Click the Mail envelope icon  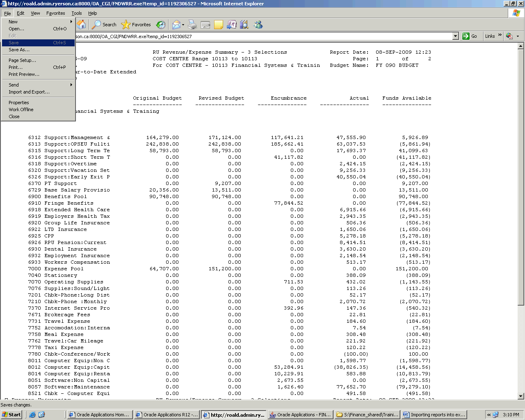[176, 25]
